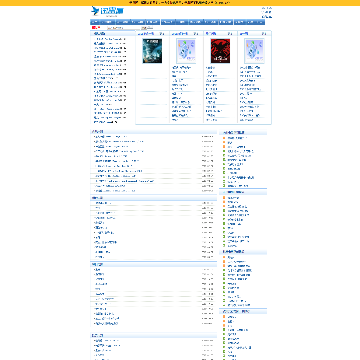Click the topmost link in the header's right corner
360x360 pixels.
[x=267, y=8]
